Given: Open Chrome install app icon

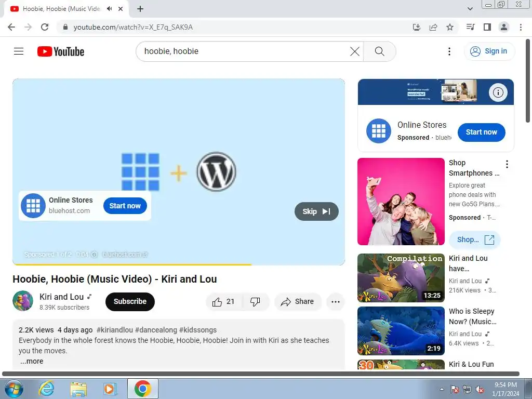Looking at the screenshot, I should pos(416,27).
